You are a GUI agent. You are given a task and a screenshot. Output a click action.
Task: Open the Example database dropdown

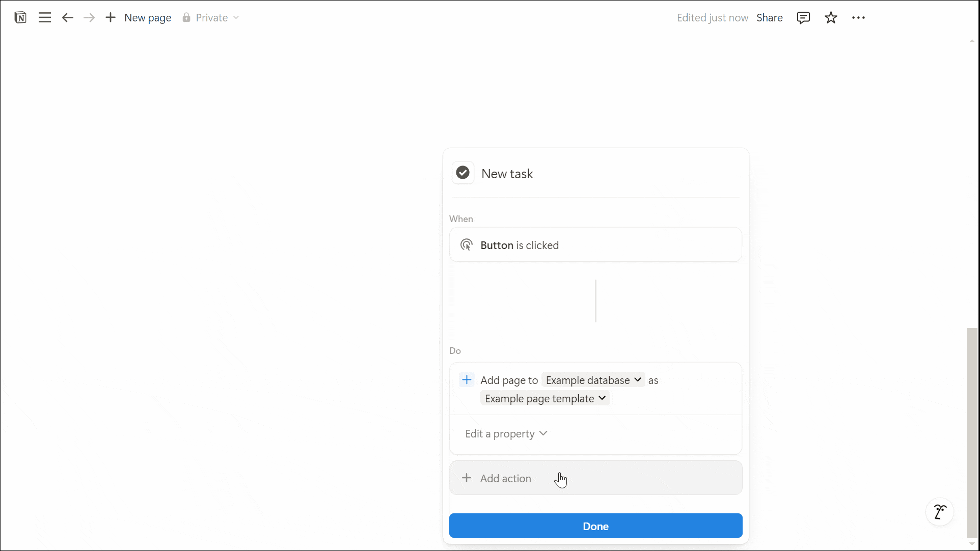593,380
